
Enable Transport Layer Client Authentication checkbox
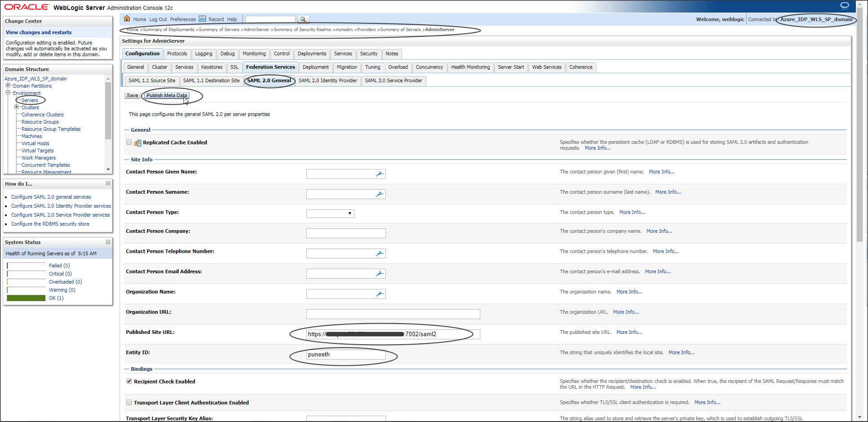coord(129,403)
